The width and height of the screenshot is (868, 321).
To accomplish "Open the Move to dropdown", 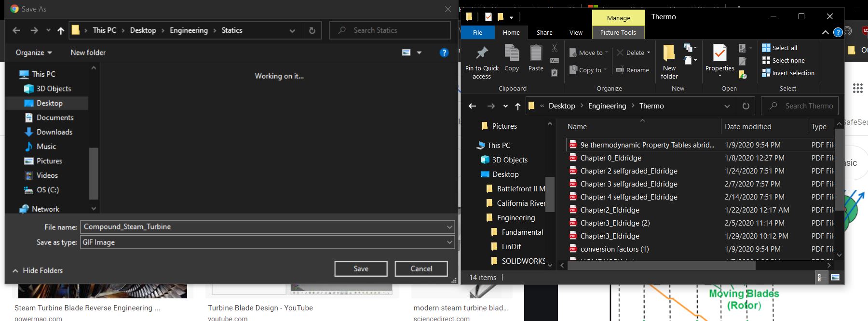I will (589, 53).
